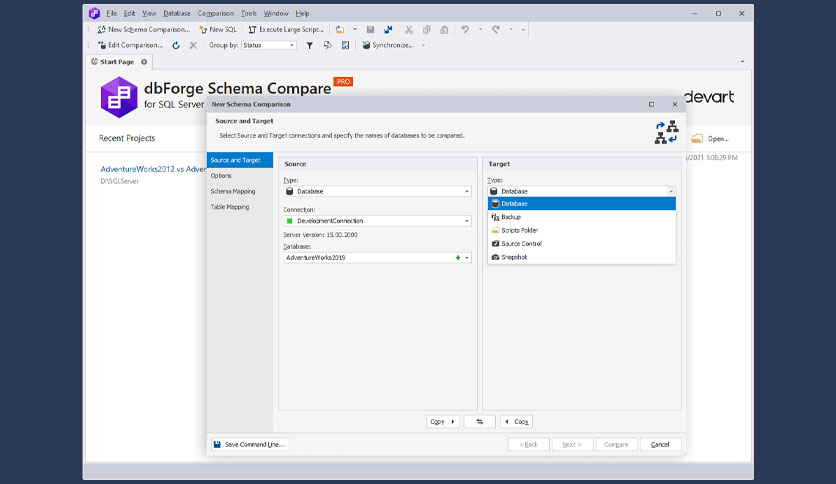Screen dimensions: 836x484
Task: Click the Filter funnel icon
Action: pyautogui.click(x=309, y=45)
